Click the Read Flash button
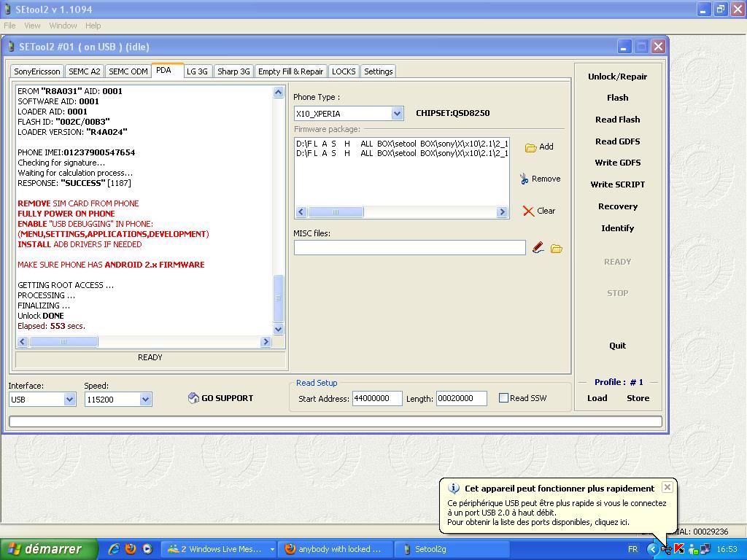Screen dimensions: 747x560 click(x=617, y=120)
